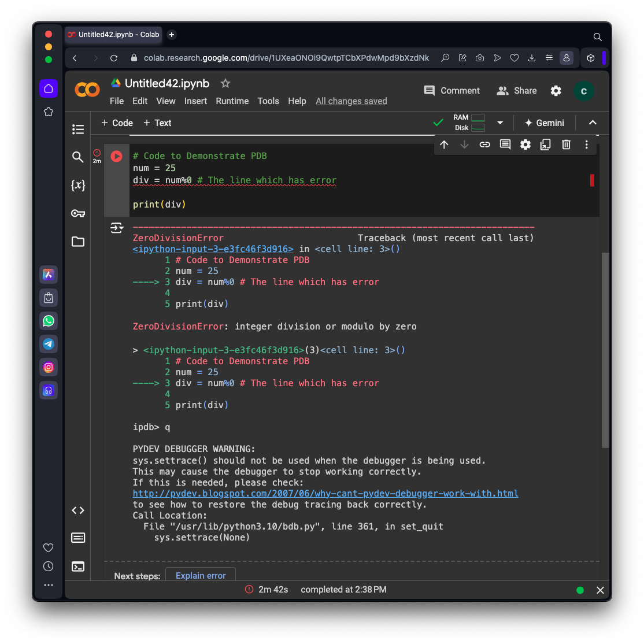Click browser home icon in sidebar
Image resolution: width=644 pixels, height=644 pixels.
pos(49,88)
